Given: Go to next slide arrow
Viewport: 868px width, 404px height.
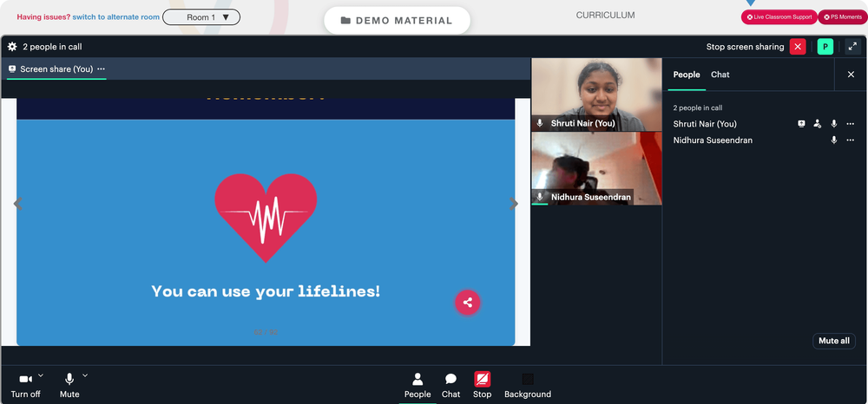Looking at the screenshot, I should click(513, 204).
